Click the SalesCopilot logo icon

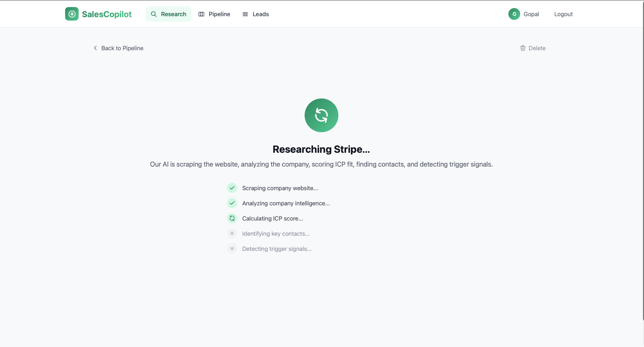[x=72, y=14]
